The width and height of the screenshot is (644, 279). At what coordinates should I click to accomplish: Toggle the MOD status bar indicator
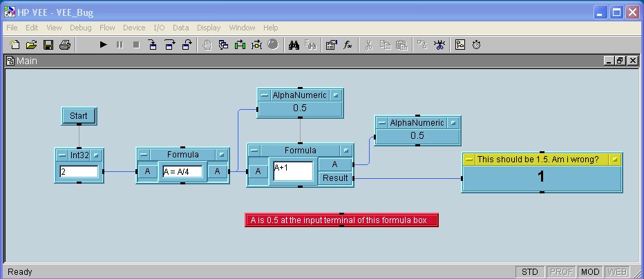(590, 271)
